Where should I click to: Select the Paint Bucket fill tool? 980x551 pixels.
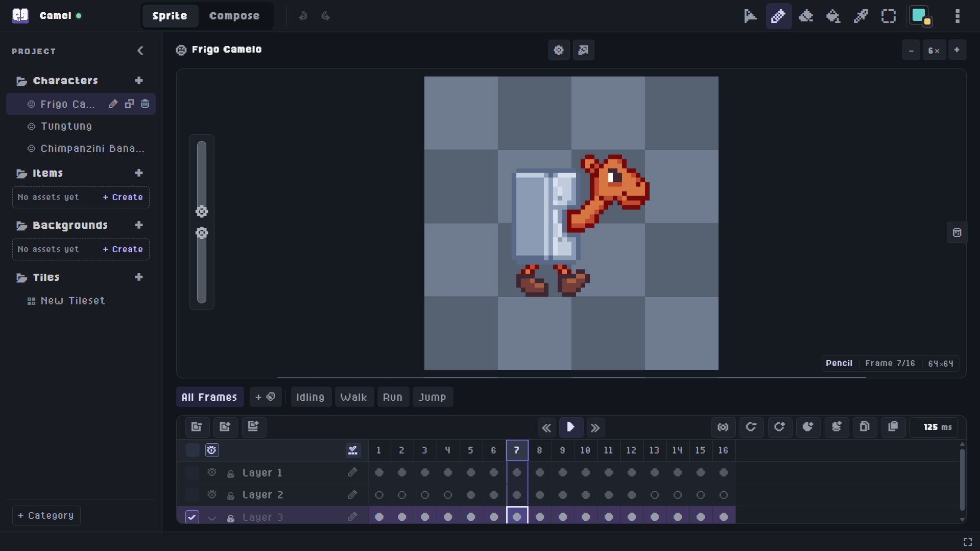coord(833,16)
